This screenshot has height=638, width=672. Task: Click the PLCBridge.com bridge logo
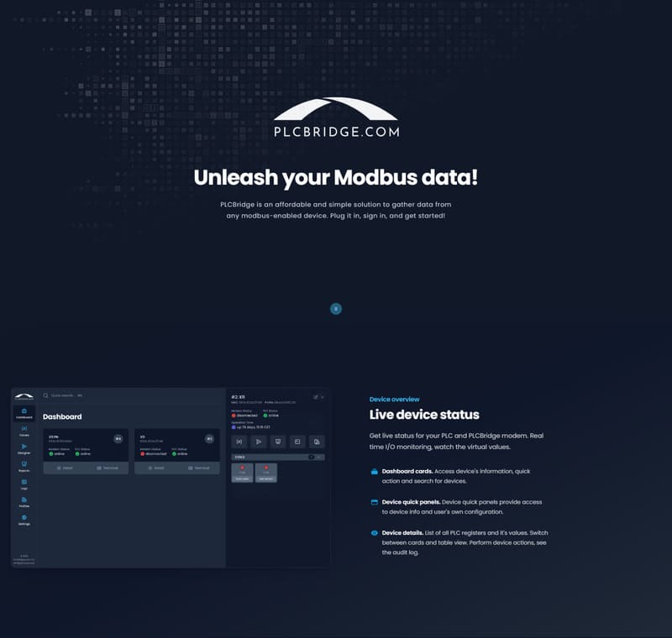pyautogui.click(x=335, y=117)
